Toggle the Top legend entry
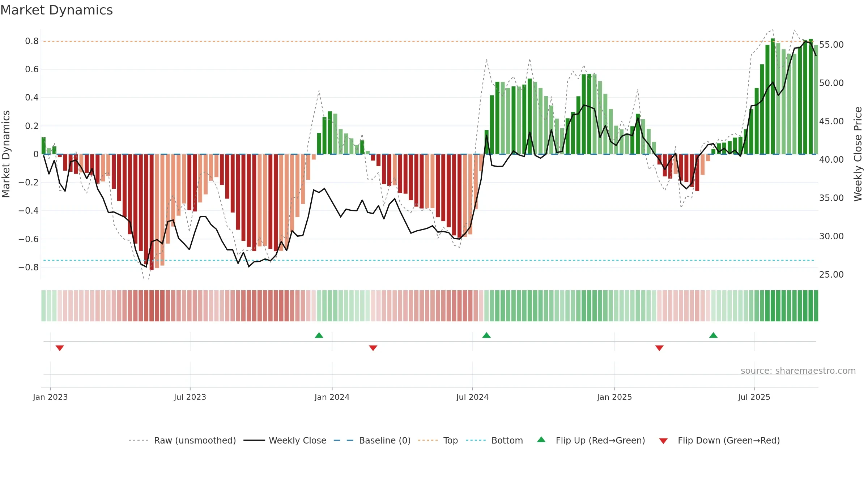This screenshot has width=868, height=488. pyautogui.click(x=438, y=440)
